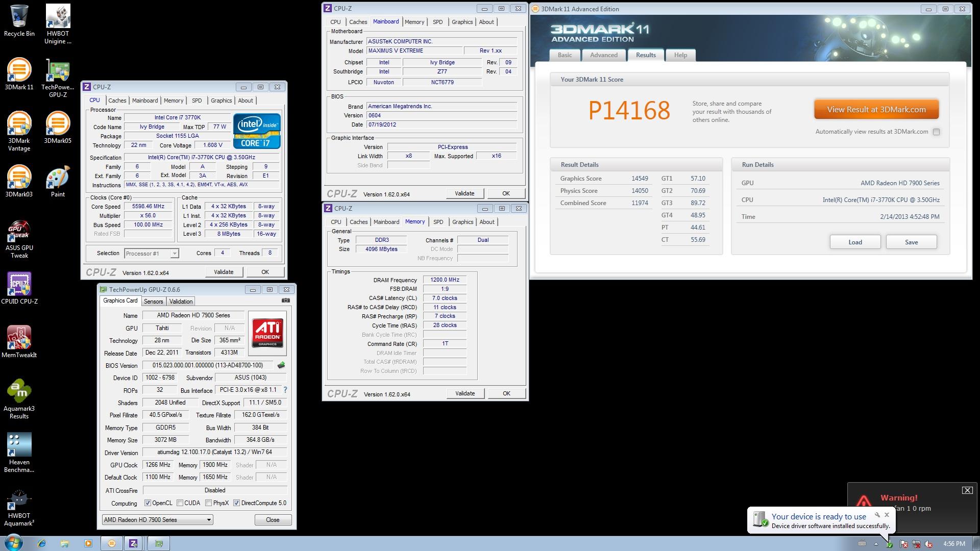Close the device ready notification balloon
Image resolution: width=980 pixels, height=551 pixels.
[x=887, y=515]
